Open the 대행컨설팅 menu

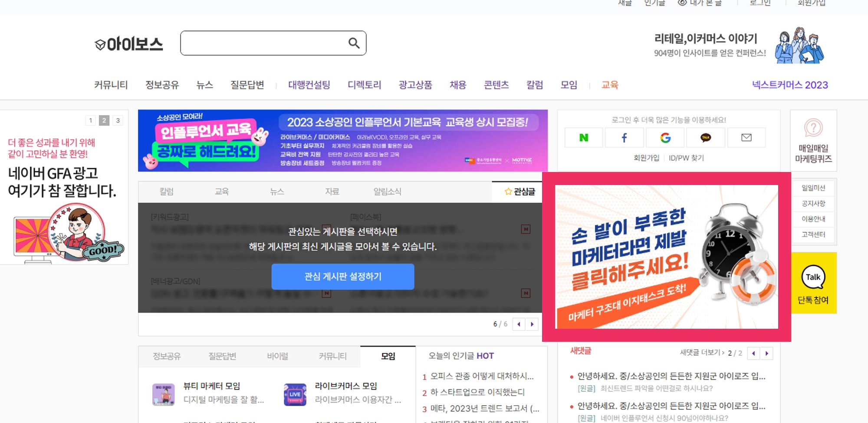click(309, 85)
